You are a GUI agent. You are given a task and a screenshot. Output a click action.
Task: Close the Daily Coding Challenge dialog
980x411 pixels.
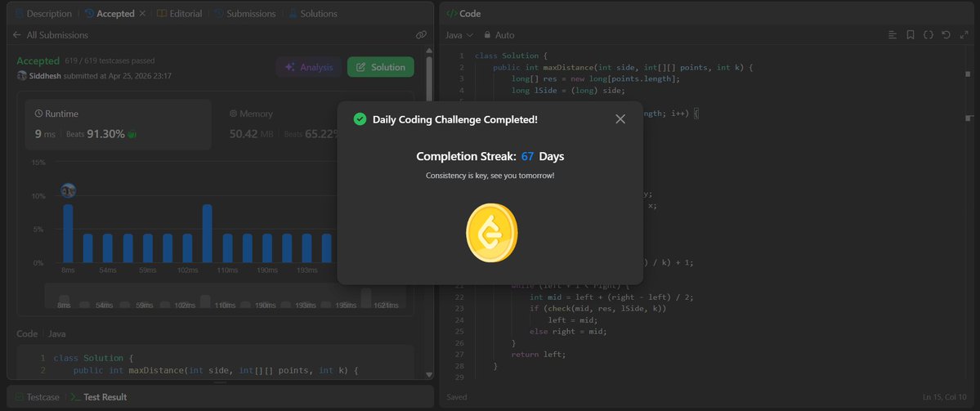pos(620,119)
